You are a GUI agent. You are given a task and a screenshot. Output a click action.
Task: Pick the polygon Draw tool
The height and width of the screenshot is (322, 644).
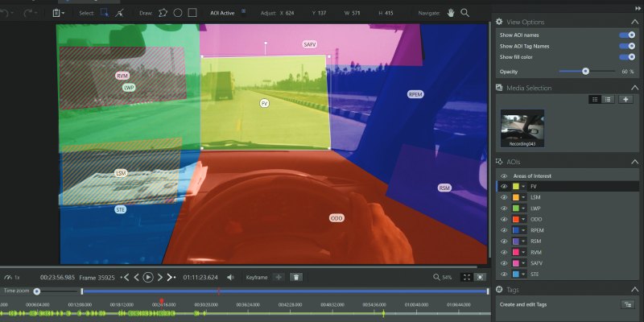click(163, 13)
